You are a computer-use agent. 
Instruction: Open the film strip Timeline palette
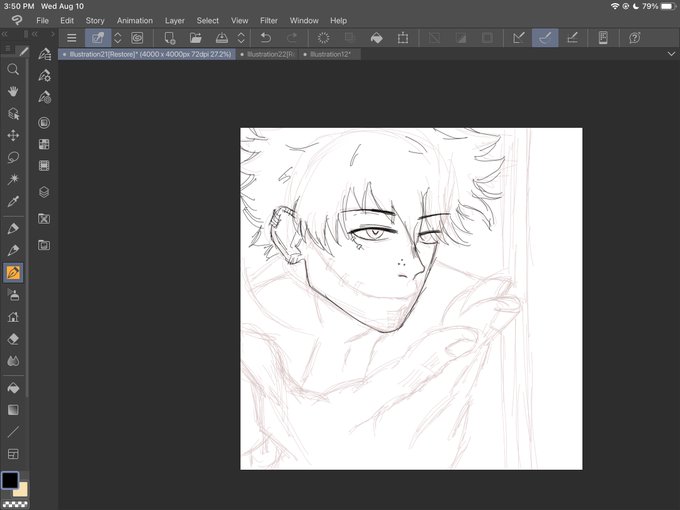pyautogui.click(x=44, y=166)
